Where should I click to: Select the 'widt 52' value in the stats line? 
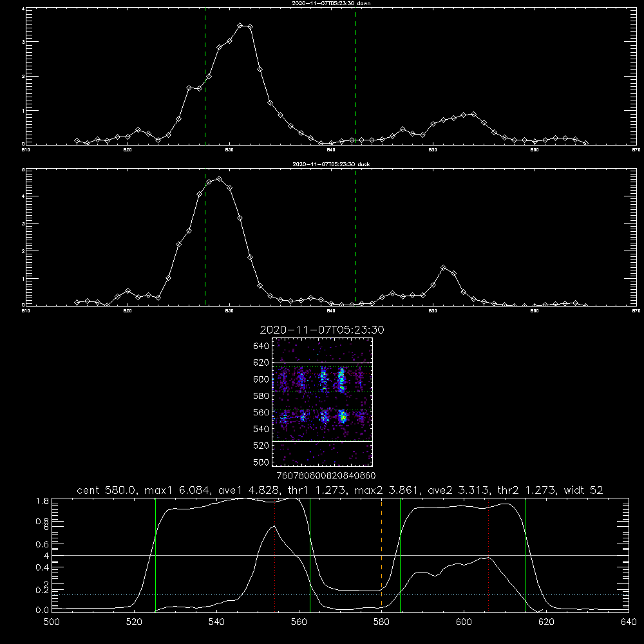pyautogui.click(x=583, y=490)
